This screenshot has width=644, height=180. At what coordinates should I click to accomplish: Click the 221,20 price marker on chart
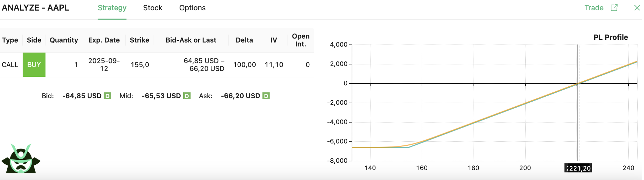pos(578,168)
